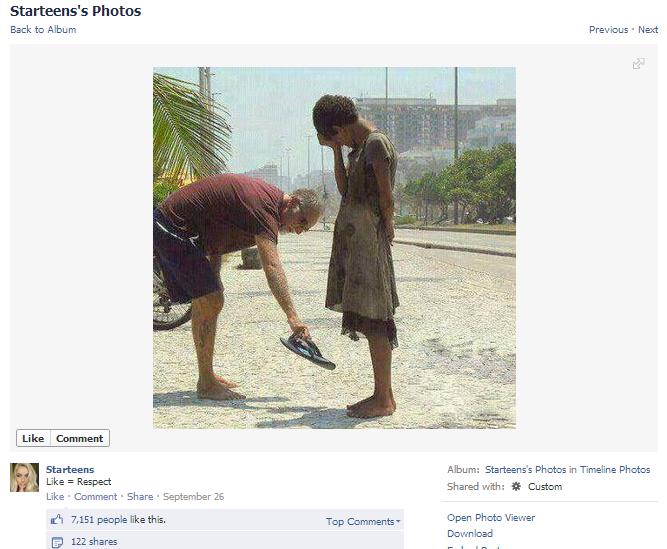Go to the Next photo

pyautogui.click(x=648, y=29)
